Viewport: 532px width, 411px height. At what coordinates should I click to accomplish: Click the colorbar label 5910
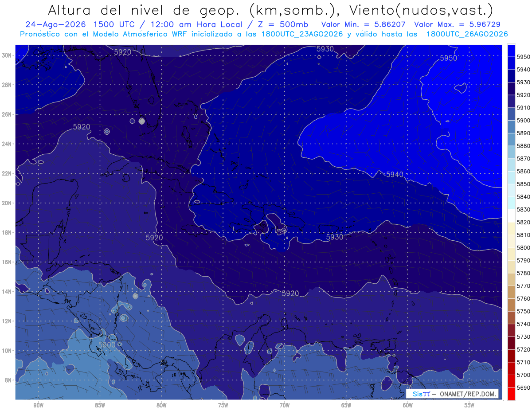pyautogui.click(x=523, y=108)
